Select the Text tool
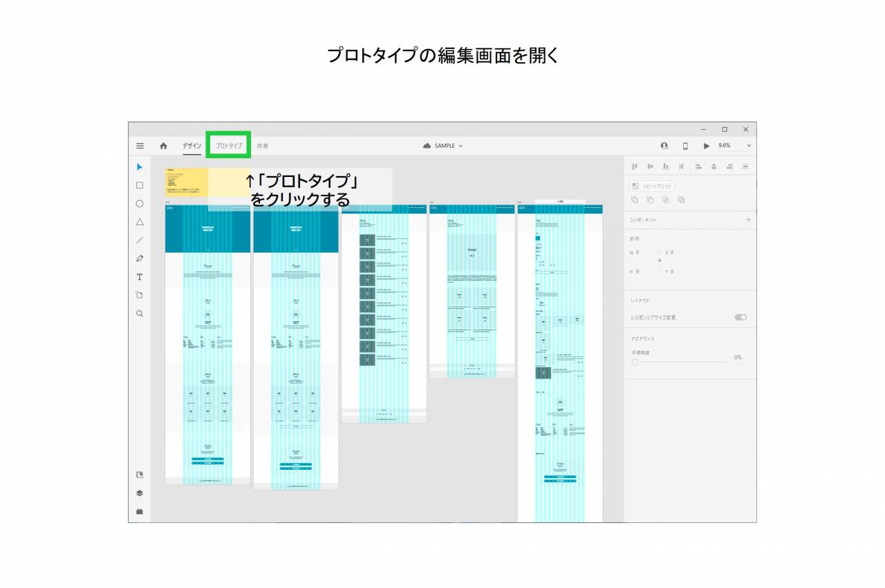The image size is (885, 588). pos(140,277)
